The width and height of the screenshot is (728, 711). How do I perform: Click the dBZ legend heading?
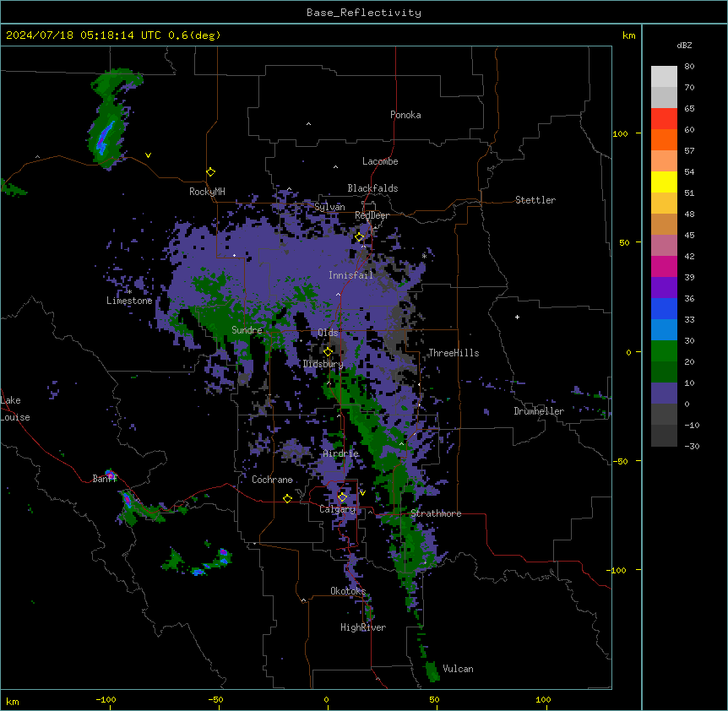point(684,45)
